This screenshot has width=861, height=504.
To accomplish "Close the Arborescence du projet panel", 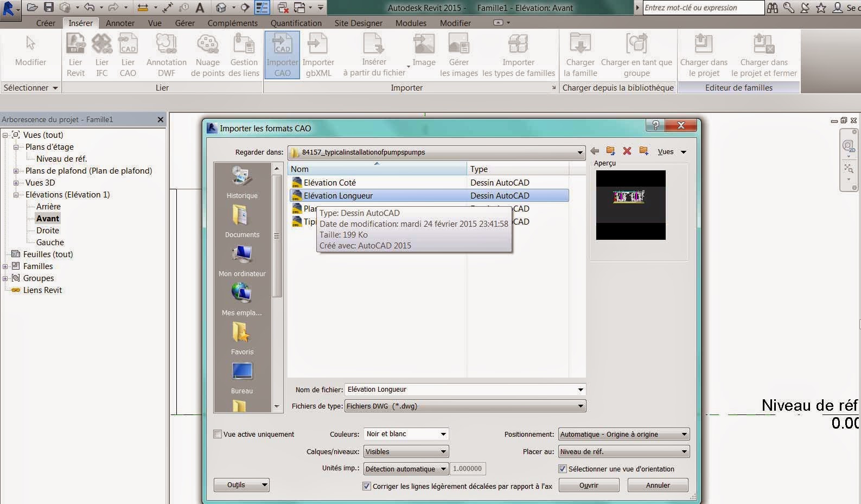I will (161, 119).
